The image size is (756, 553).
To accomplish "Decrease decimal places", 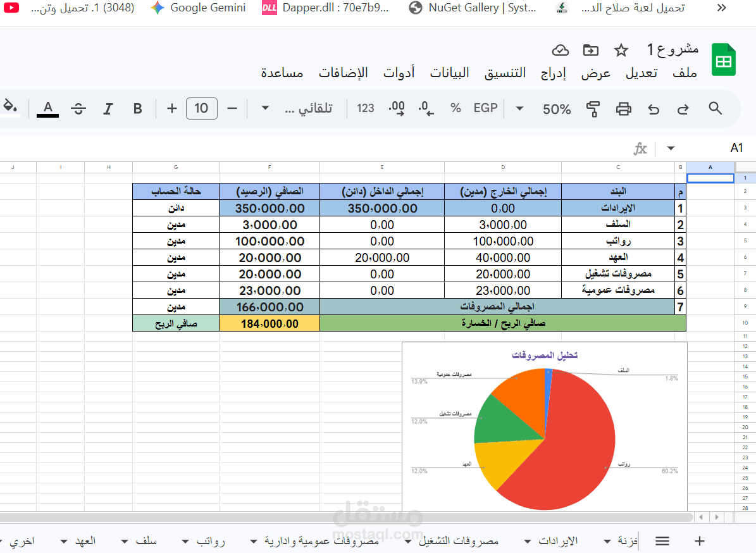I will (426, 108).
